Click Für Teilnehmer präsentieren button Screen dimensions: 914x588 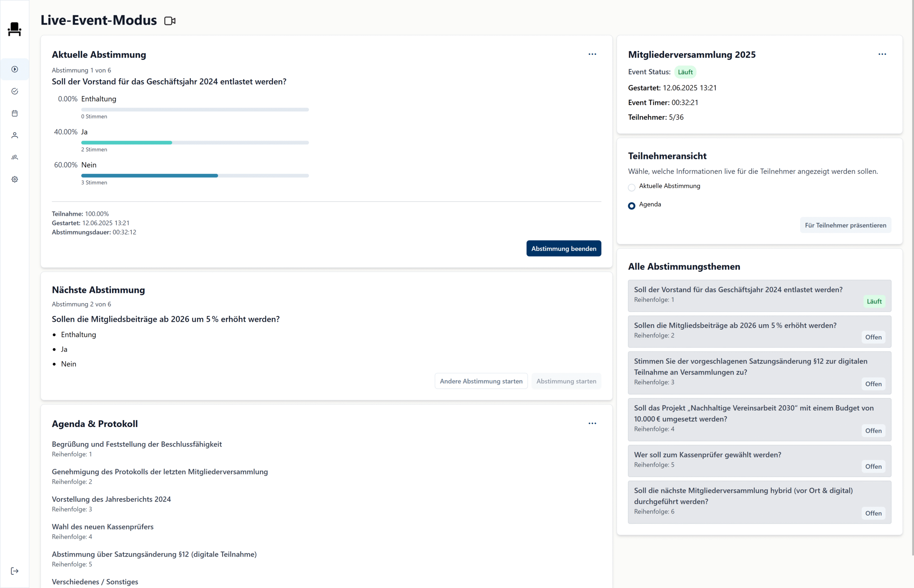(x=845, y=225)
